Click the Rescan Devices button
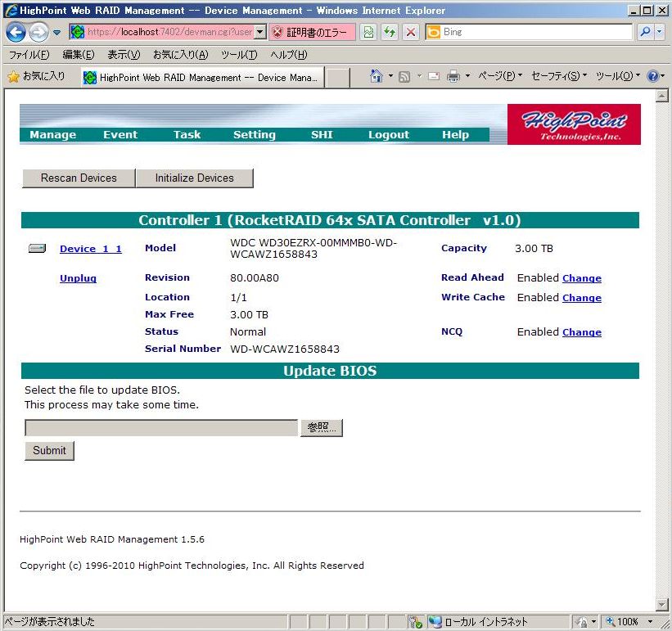Image resolution: width=672 pixels, height=631 pixels. (79, 178)
